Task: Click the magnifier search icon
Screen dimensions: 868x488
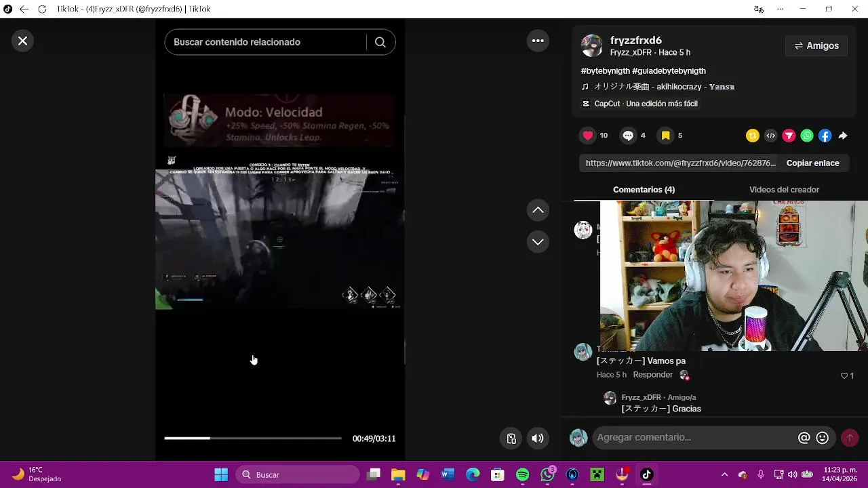Action: click(x=380, y=42)
